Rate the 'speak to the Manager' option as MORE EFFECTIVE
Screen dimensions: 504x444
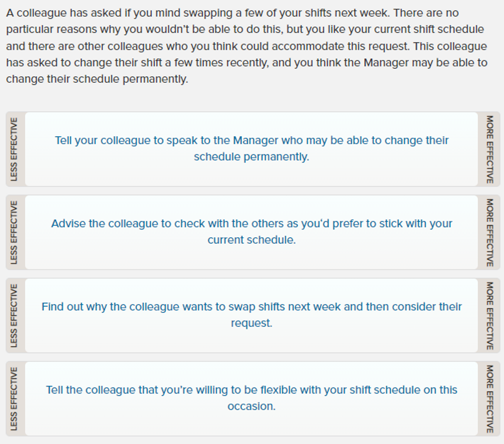[488, 149]
